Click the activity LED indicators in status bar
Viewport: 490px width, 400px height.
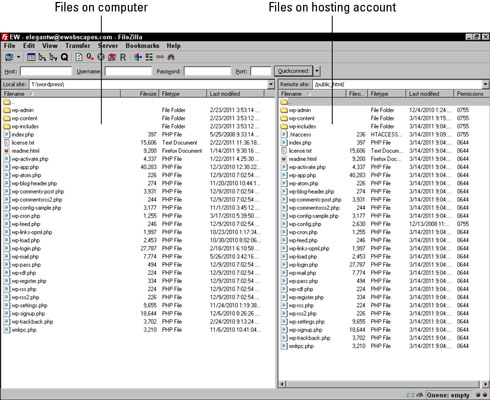pos(481,395)
